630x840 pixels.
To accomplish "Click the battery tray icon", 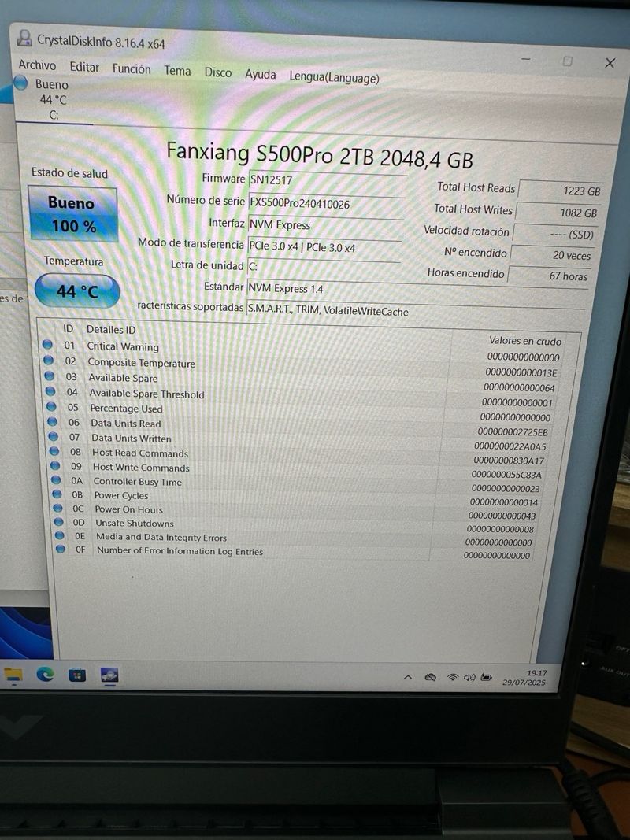I will coord(486,678).
